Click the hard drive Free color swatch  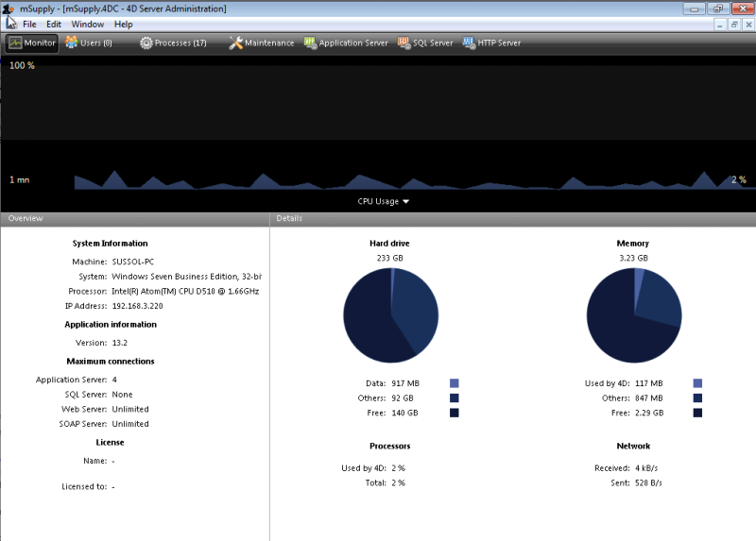[x=455, y=413]
